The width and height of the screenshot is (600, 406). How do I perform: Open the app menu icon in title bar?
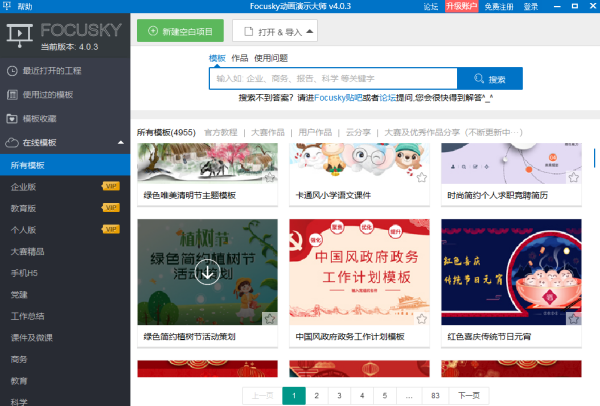point(7,6)
